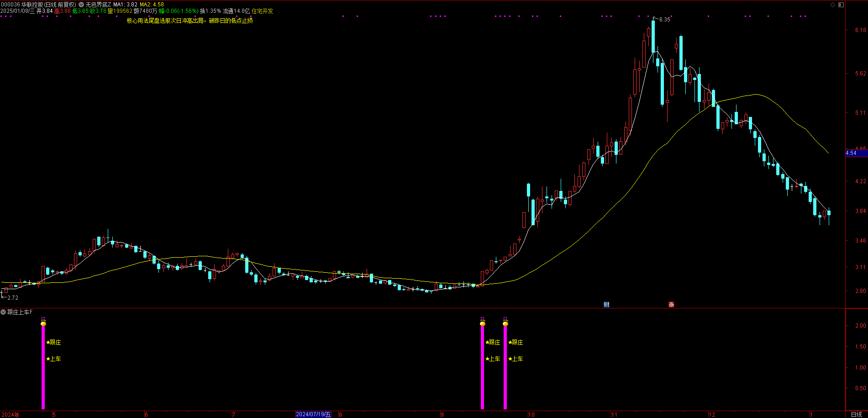Open the main chart indicator dropdown arrow
868x418 pixels.
point(81,5)
